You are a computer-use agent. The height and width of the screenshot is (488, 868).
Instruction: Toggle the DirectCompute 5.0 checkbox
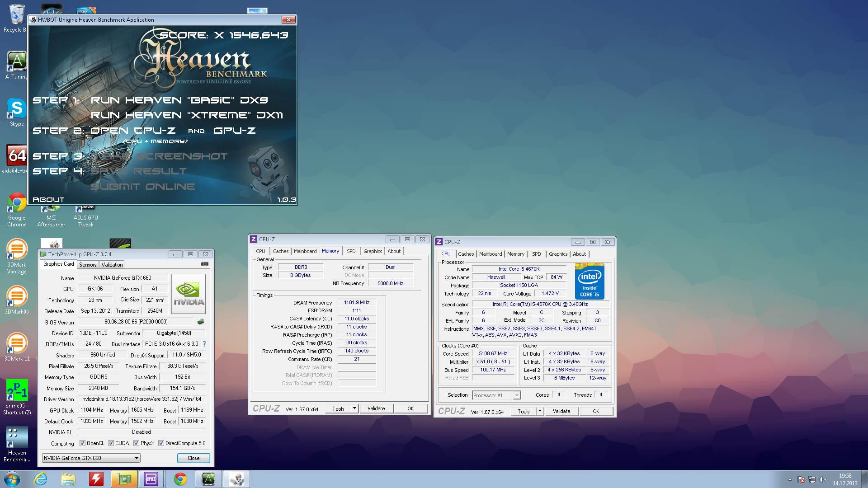coord(161,443)
